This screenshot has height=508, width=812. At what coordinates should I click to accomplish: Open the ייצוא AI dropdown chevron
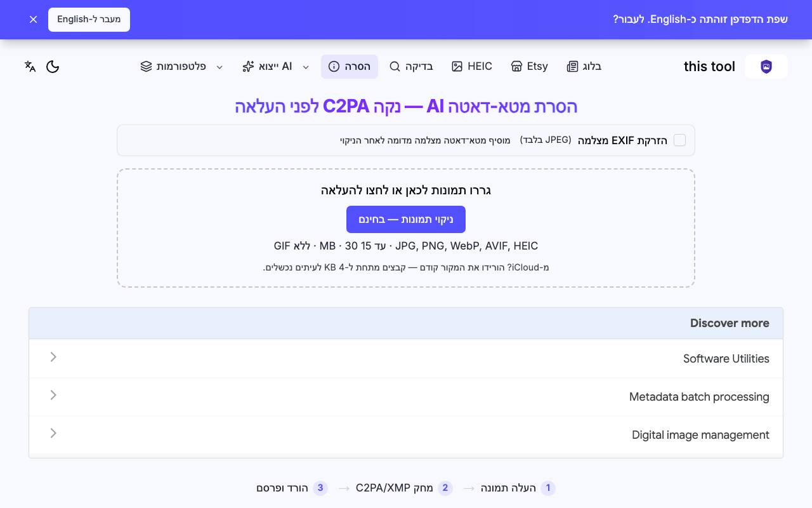[x=306, y=67]
